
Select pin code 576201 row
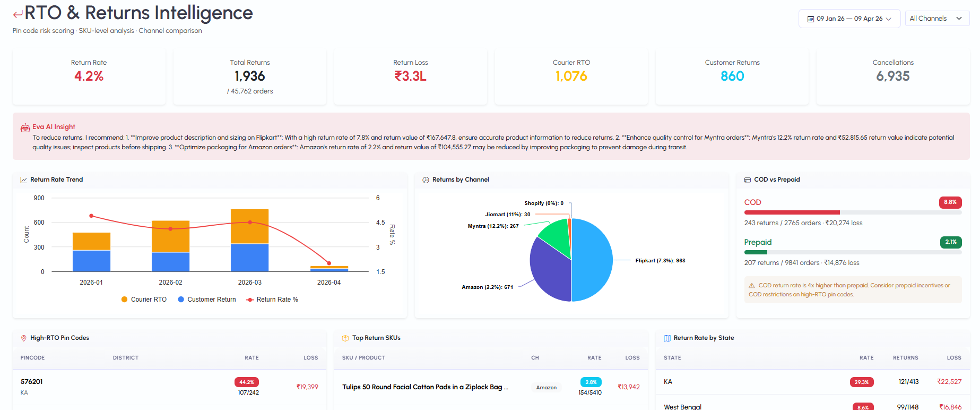click(169, 387)
